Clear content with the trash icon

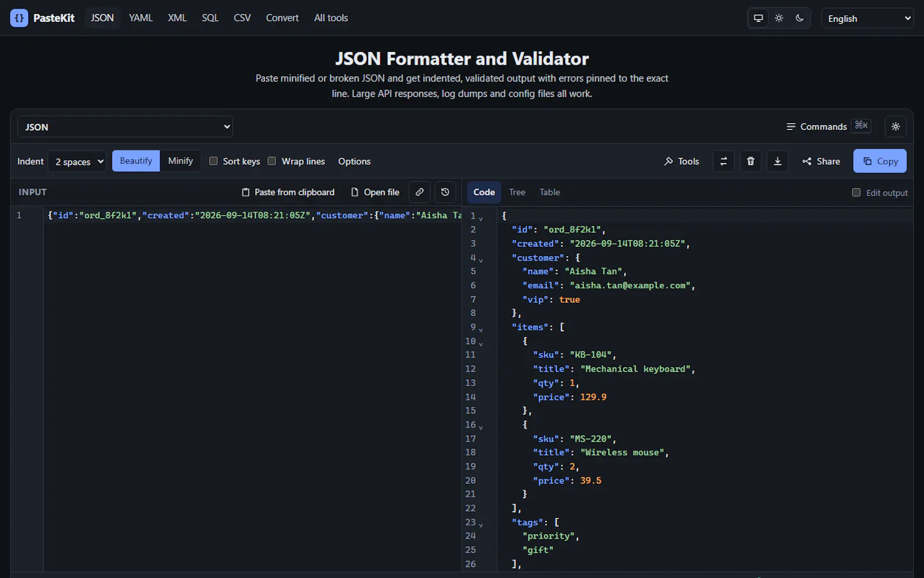click(751, 161)
